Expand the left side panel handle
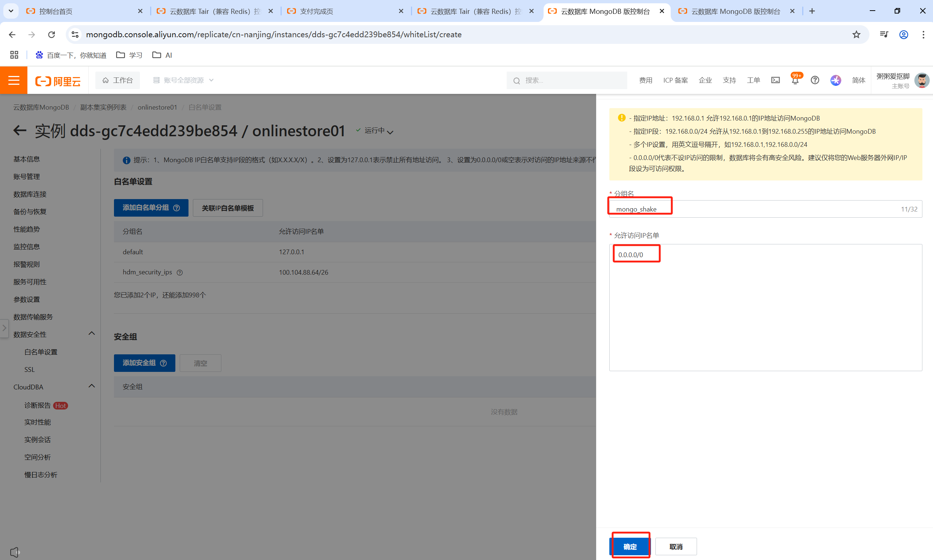 4,328
